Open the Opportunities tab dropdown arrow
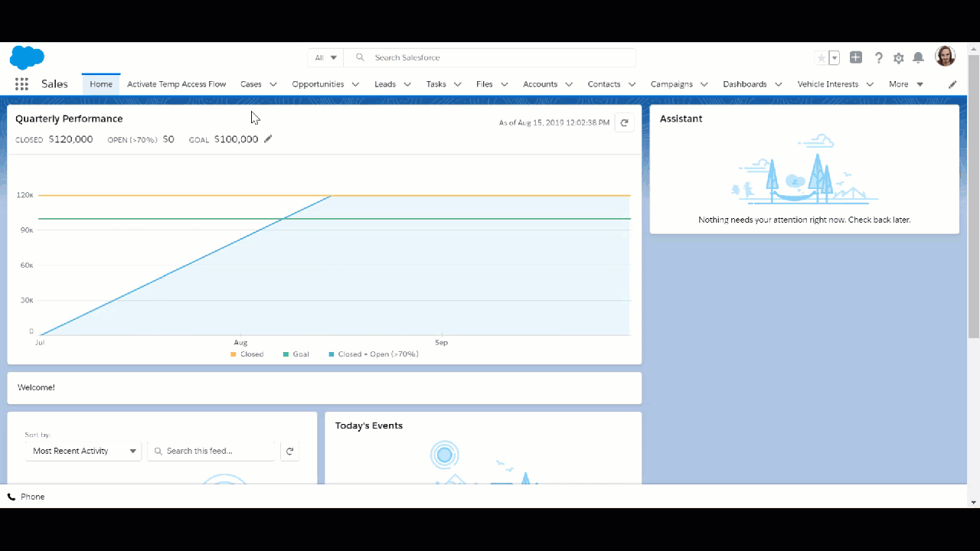This screenshot has width=980, height=551. 354,84
